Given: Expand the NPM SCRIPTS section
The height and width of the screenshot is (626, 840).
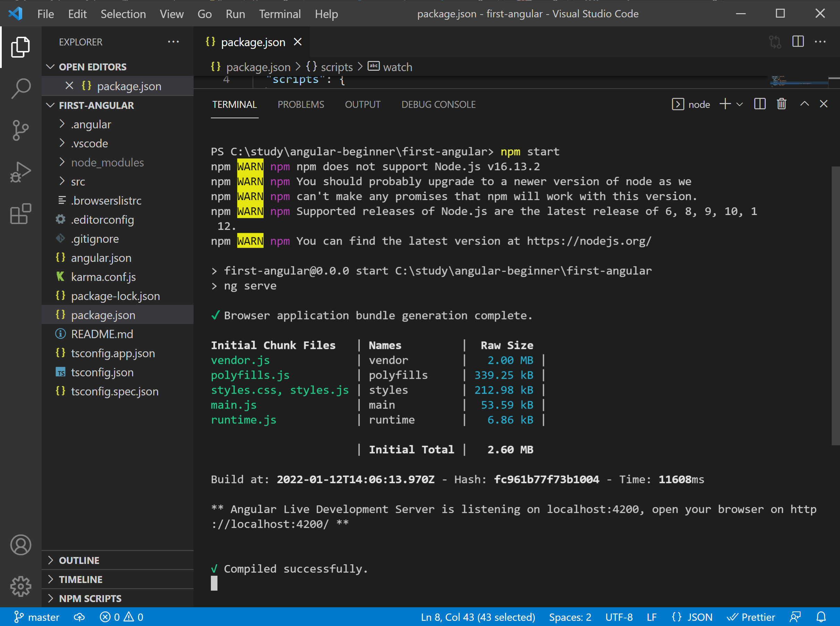Looking at the screenshot, I should point(90,598).
